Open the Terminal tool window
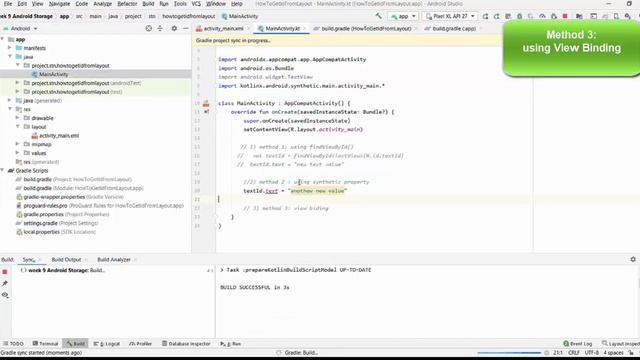Image resolution: width=640 pixels, height=360 pixels. pyautogui.click(x=45, y=344)
